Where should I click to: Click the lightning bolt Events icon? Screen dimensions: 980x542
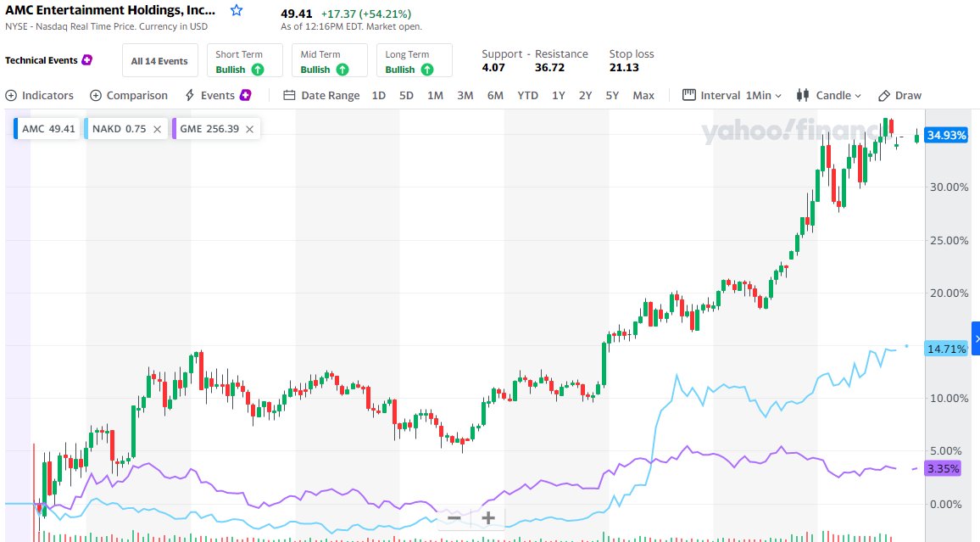click(x=190, y=96)
